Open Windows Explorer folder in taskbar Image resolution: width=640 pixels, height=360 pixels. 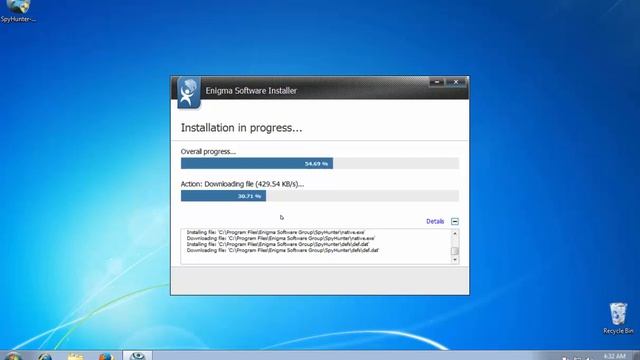coord(76,356)
